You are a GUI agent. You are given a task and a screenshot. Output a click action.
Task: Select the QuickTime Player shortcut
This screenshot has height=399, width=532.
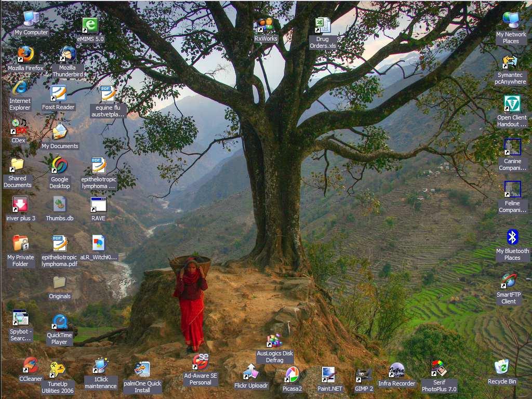(59, 323)
